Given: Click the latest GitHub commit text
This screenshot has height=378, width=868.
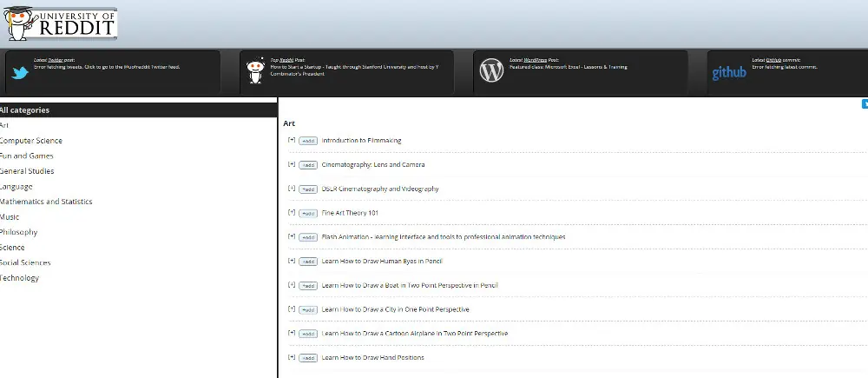Looking at the screenshot, I should (785, 67).
